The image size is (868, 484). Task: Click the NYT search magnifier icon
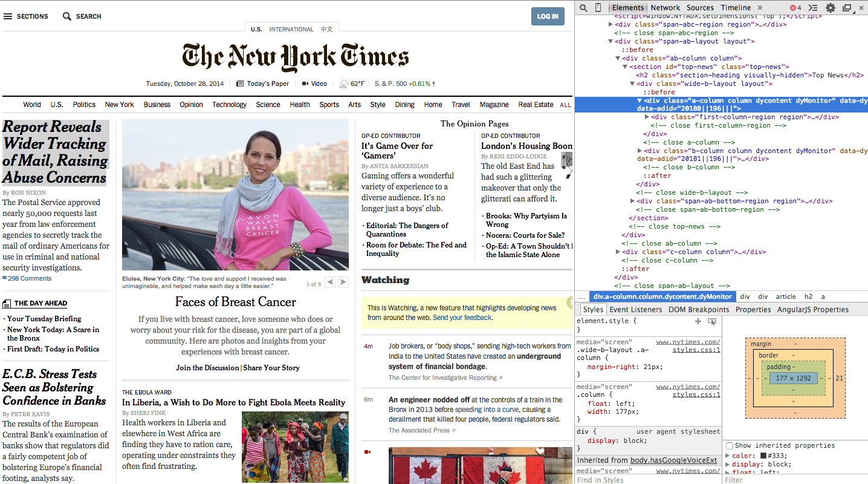point(67,16)
